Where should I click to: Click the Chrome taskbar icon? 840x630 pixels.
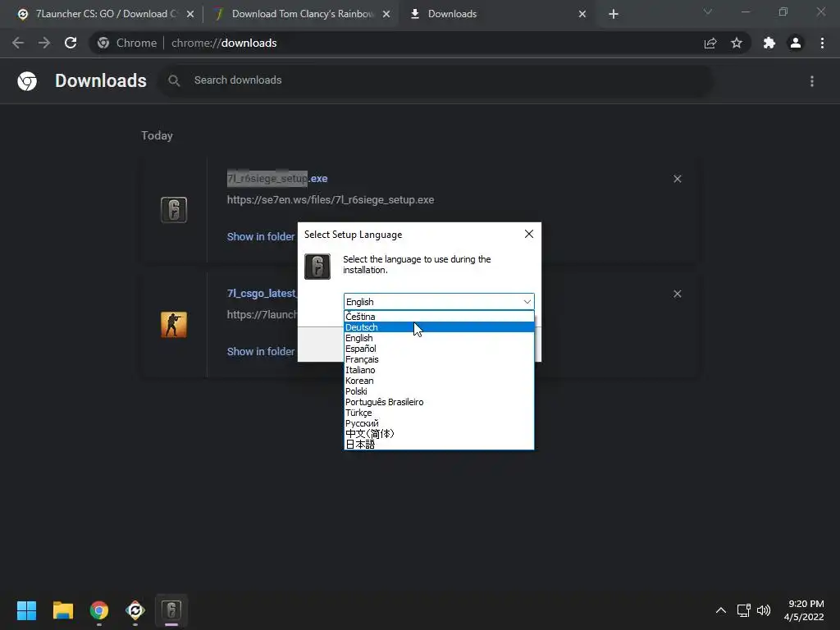[99, 610]
